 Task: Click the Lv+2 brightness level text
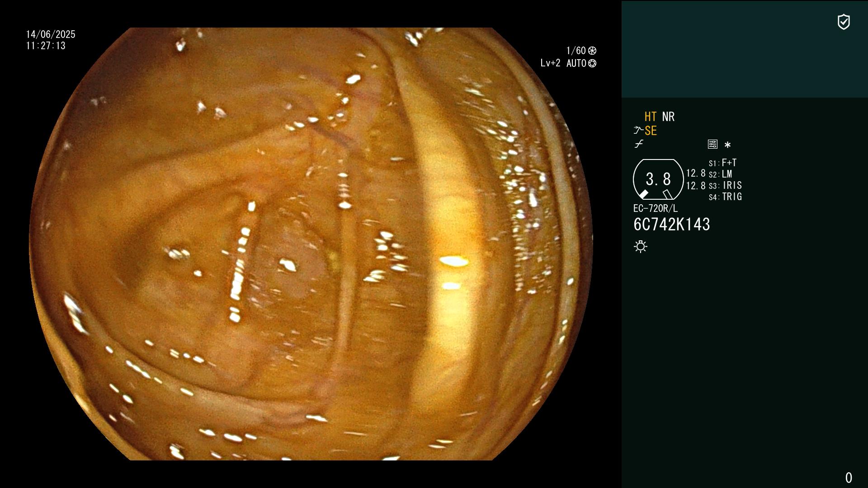(x=550, y=63)
